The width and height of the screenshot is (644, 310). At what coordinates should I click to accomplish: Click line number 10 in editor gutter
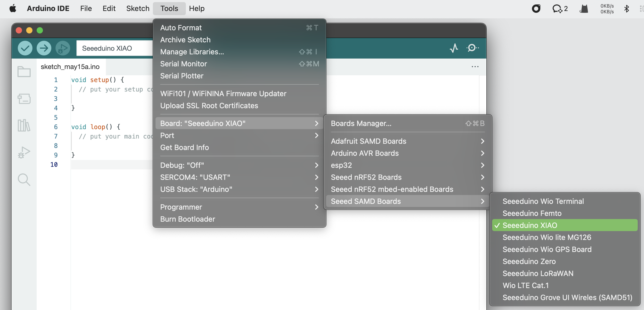pyautogui.click(x=54, y=164)
